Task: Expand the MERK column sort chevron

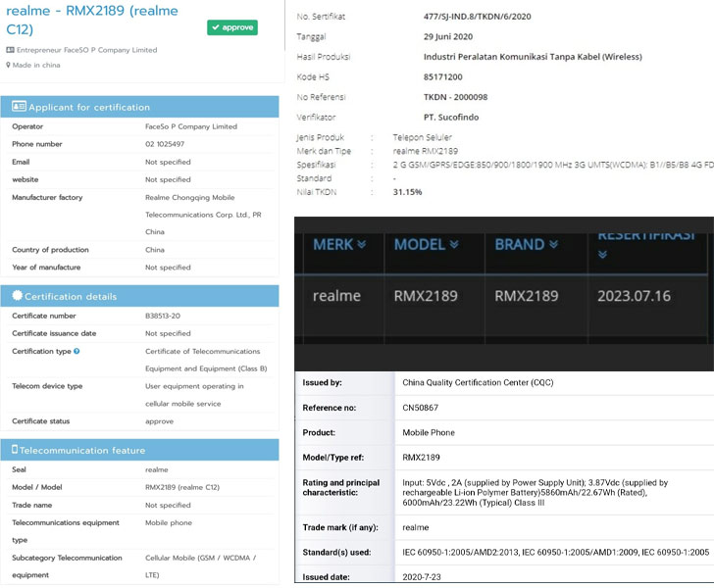Action: pyautogui.click(x=362, y=244)
